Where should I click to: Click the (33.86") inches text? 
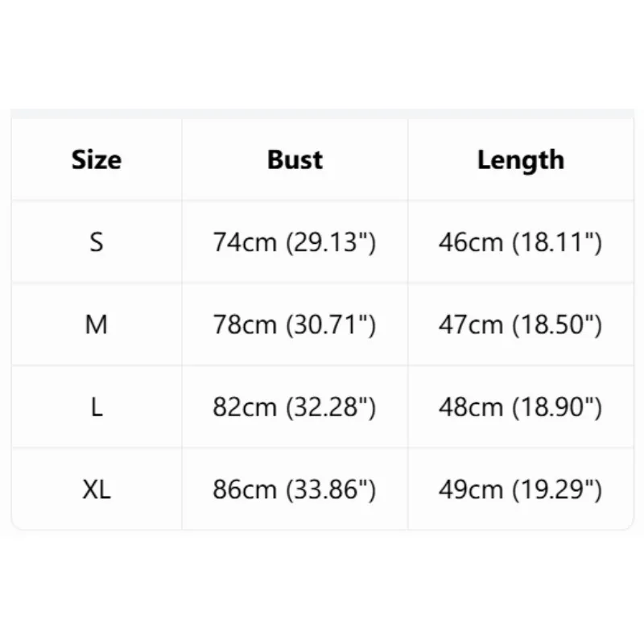(x=331, y=490)
